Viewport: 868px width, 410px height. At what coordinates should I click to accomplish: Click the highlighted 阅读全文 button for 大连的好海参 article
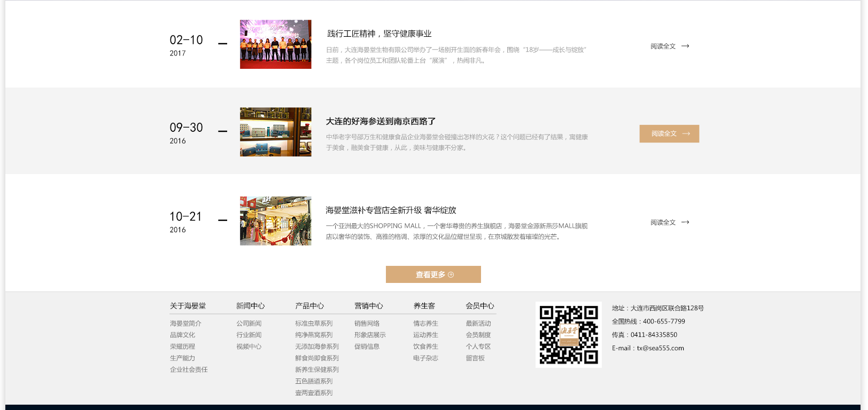pos(669,133)
